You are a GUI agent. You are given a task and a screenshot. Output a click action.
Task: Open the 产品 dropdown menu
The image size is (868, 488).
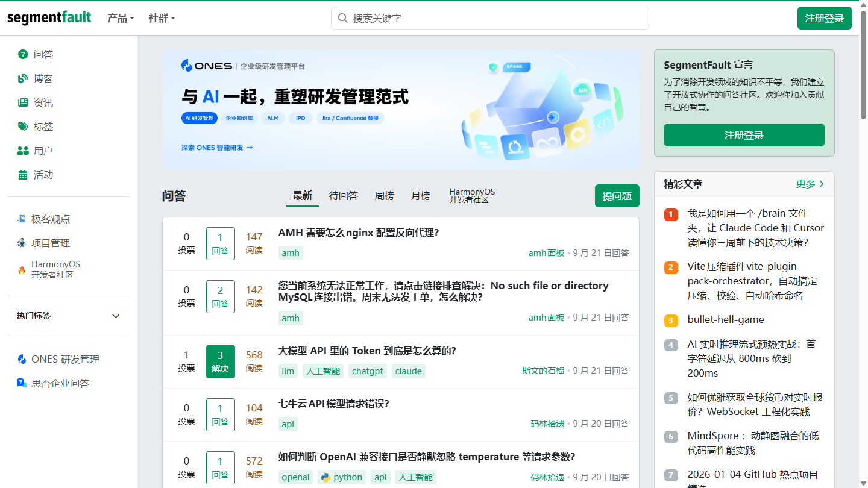click(121, 18)
